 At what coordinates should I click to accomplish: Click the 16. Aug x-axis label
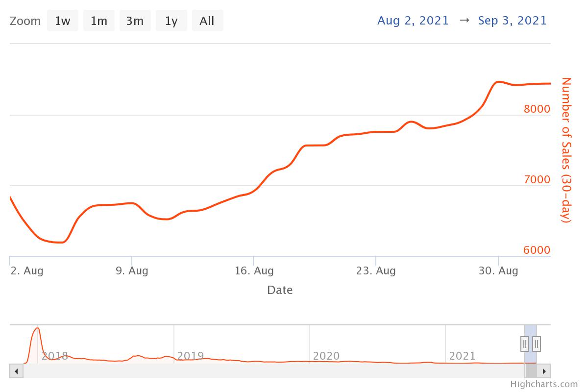pos(254,270)
